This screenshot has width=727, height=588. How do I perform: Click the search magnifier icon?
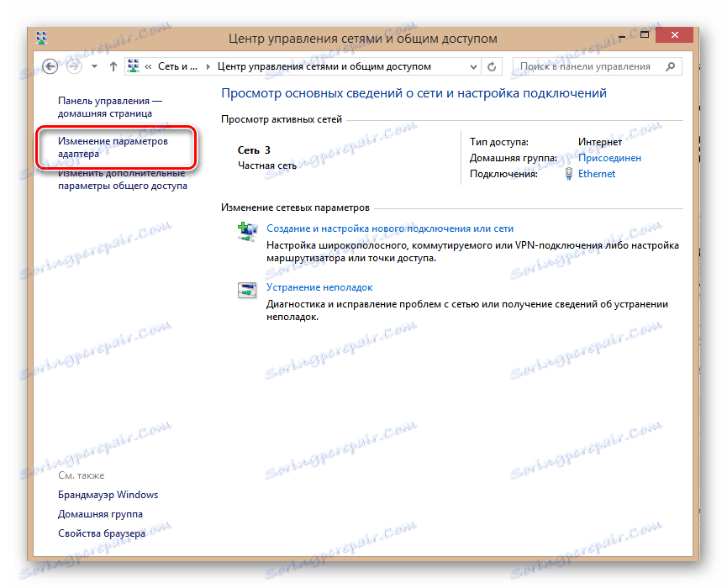click(670, 66)
